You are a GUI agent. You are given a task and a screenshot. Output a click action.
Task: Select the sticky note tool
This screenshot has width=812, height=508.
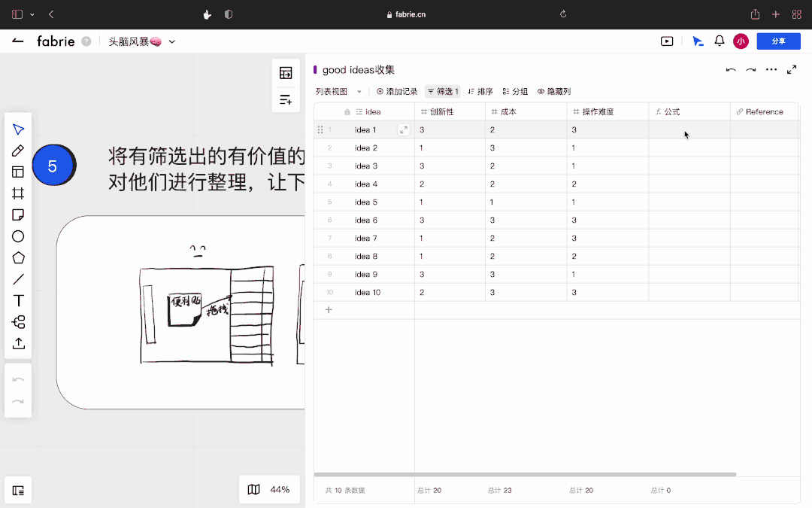click(18, 214)
